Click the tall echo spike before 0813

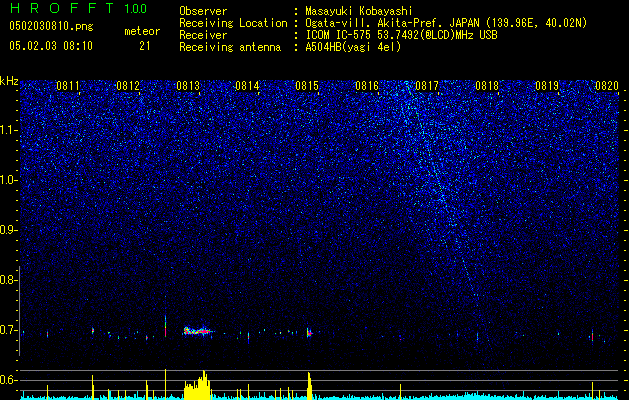(x=165, y=325)
